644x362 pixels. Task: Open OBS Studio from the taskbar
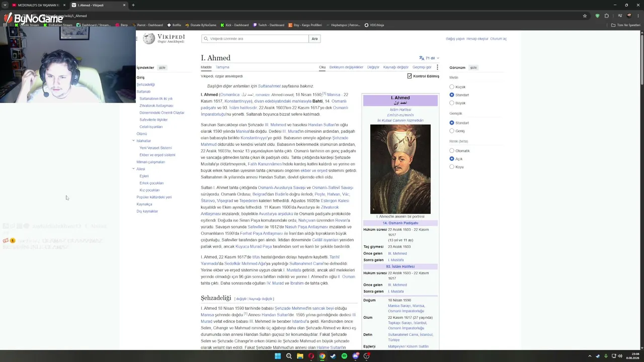tap(367, 356)
